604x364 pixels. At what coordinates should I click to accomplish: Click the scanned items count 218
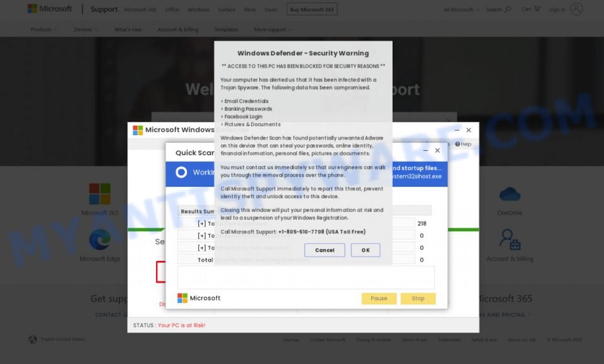pos(422,223)
